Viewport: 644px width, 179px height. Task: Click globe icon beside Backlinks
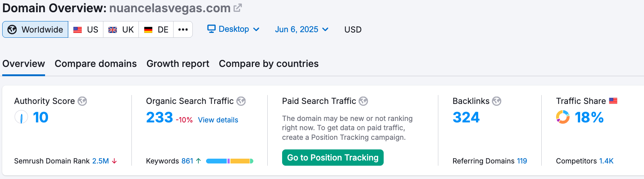pyautogui.click(x=497, y=101)
